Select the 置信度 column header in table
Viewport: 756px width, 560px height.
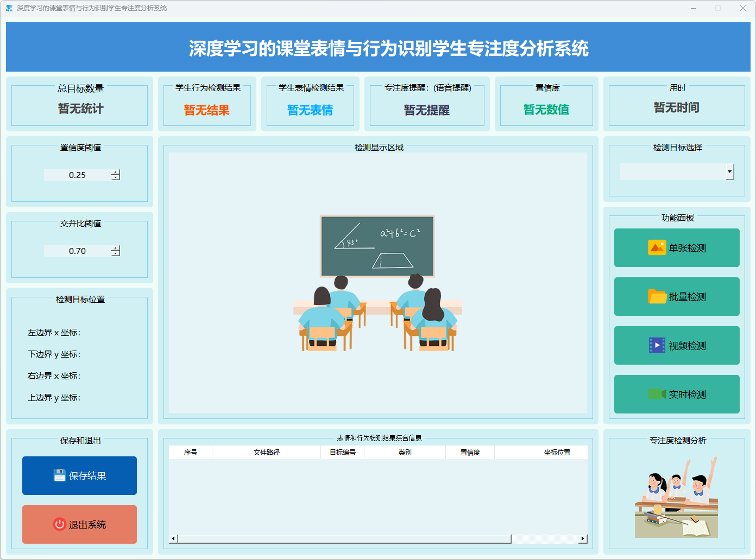(470, 452)
